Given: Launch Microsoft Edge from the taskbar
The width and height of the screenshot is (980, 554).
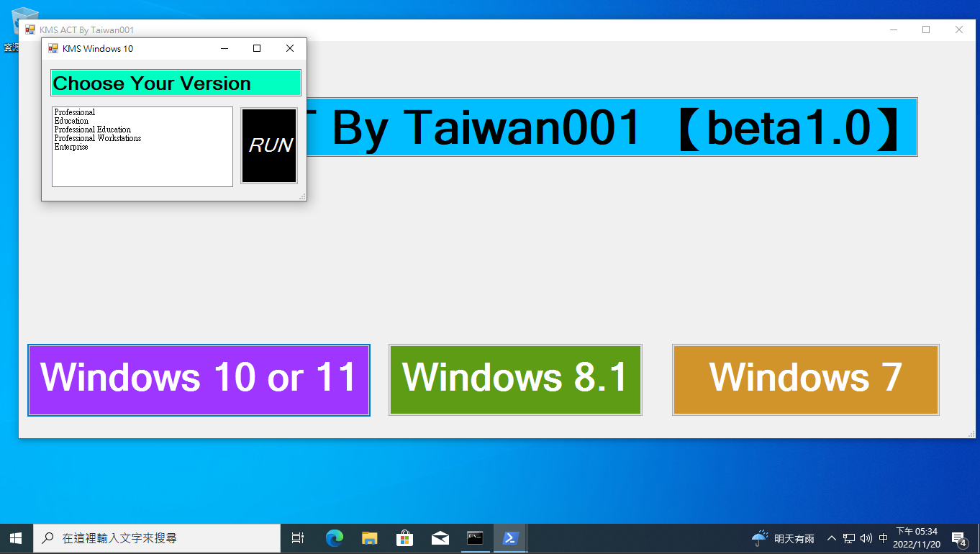Looking at the screenshot, I should coord(335,538).
